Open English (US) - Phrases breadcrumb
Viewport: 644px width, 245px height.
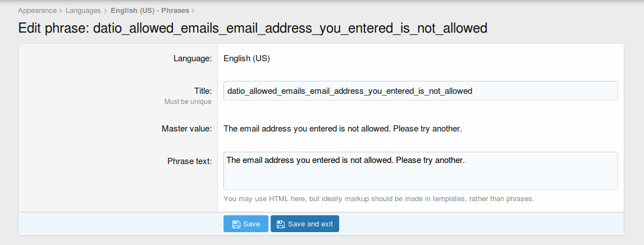149,11
